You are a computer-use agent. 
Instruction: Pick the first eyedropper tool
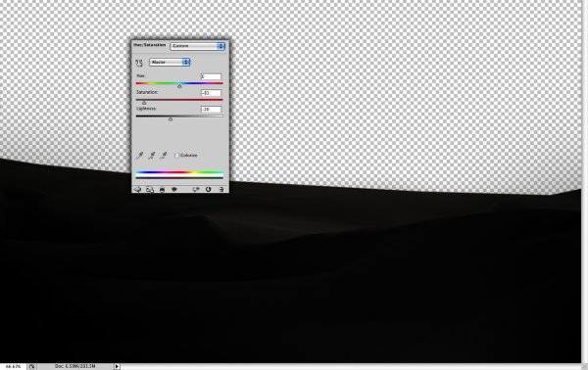pyautogui.click(x=139, y=155)
